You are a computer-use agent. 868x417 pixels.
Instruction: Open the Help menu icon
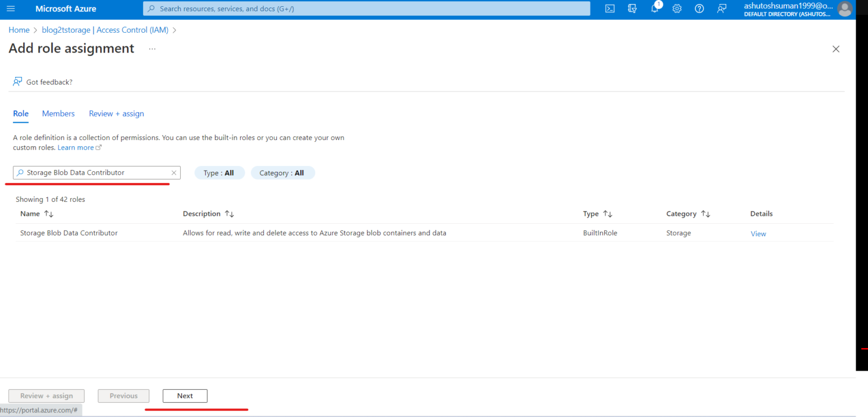[699, 8]
